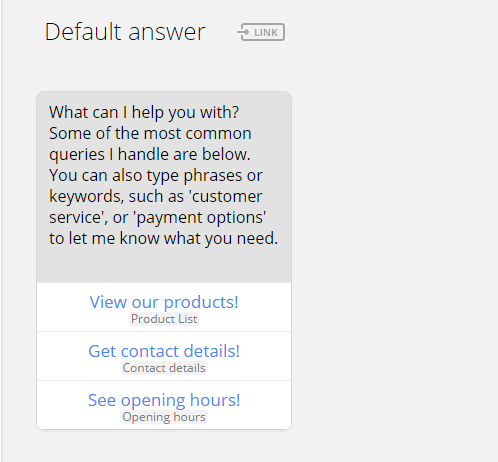Image resolution: width=498 pixels, height=462 pixels.
Task: Click the word 'keywords' in the message bubble
Action: tap(86, 196)
